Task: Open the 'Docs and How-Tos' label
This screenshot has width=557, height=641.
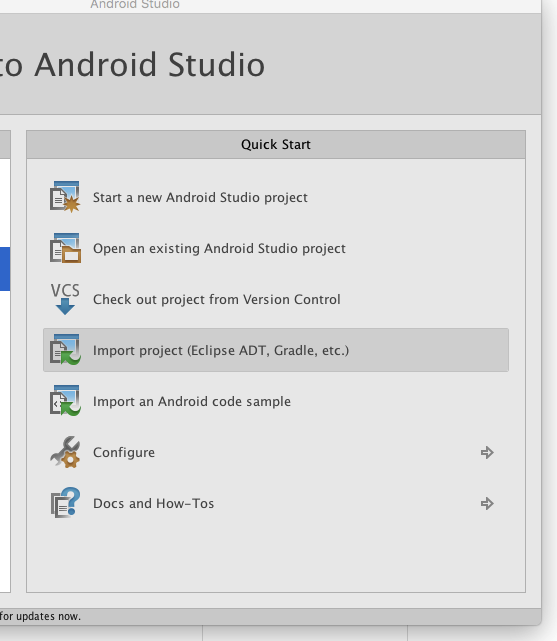Action: click(x=154, y=504)
